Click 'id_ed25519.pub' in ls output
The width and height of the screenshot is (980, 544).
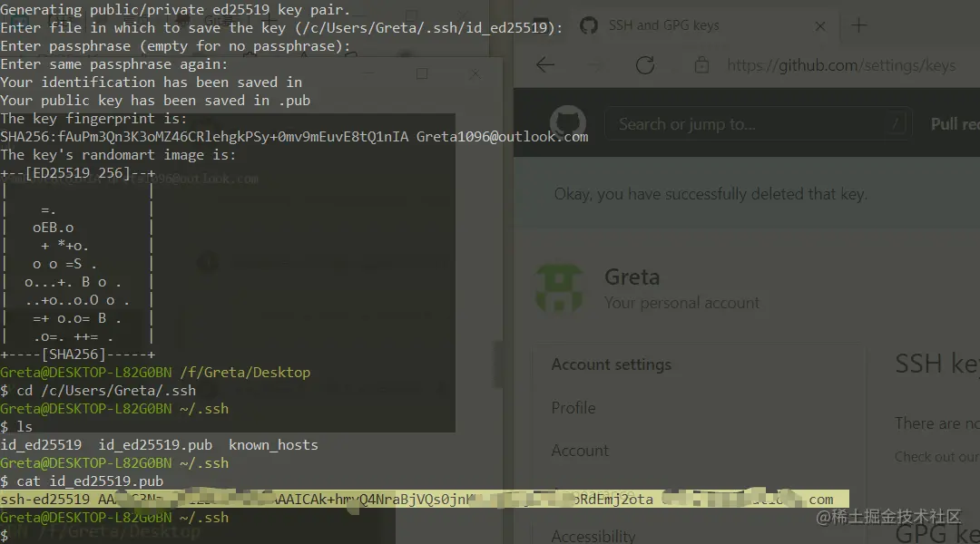pos(155,444)
